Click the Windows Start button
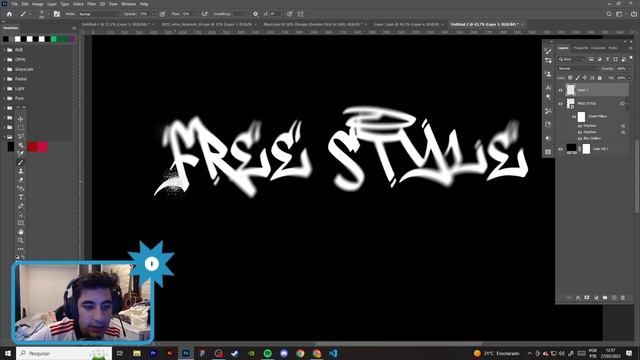 coord(8,353)
